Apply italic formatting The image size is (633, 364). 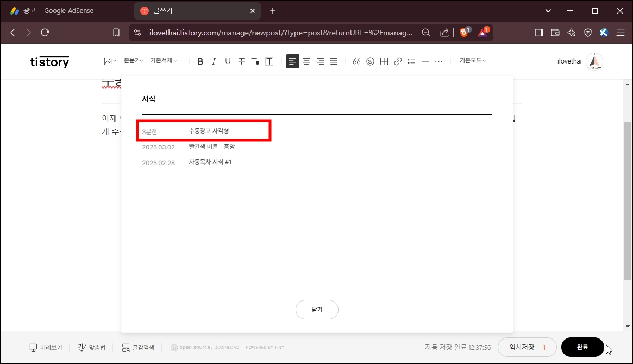click(x=214, y=61)
